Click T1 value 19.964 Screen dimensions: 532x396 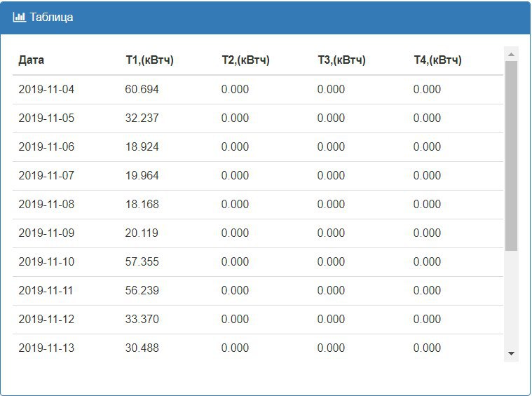(x=142, y=175)
